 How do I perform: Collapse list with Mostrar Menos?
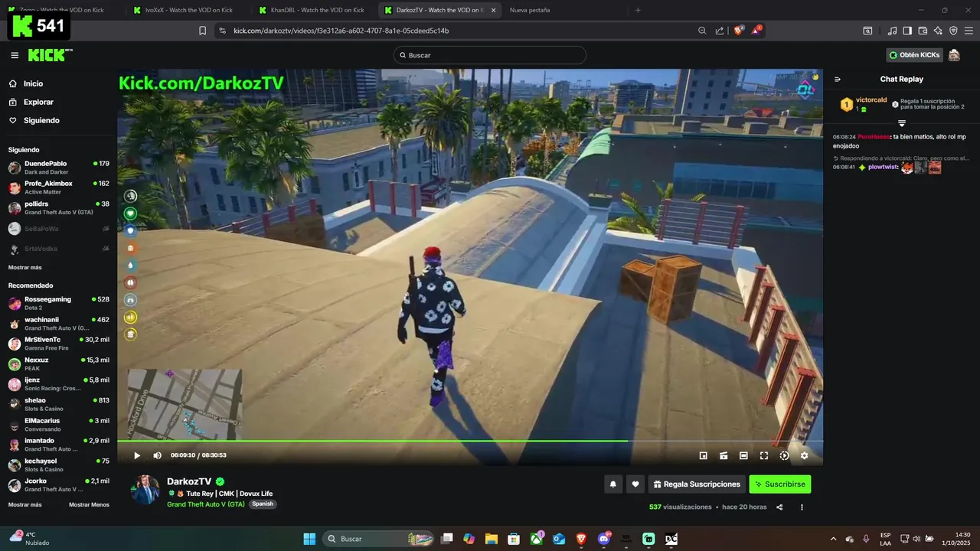pyautogui.click(x=89, y=504)
